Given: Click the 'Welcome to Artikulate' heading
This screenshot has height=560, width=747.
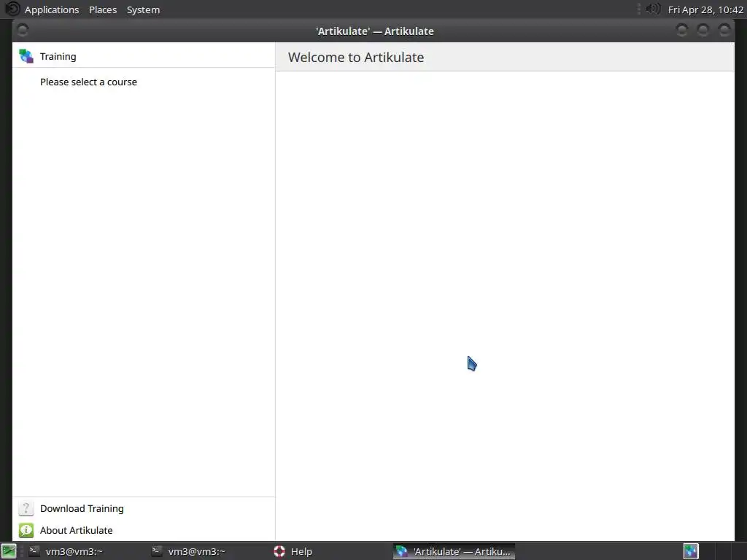Looking at the screenshot, I should click(x=356, y=57).
